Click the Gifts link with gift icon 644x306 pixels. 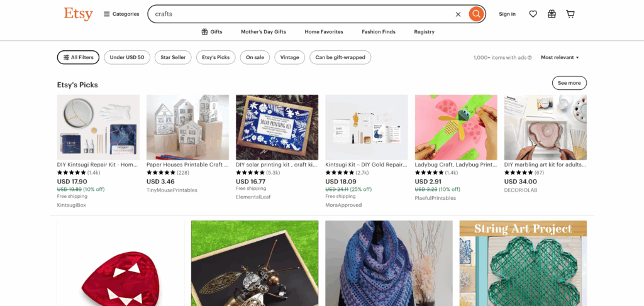pyautogui.click(x=212, y=31)
